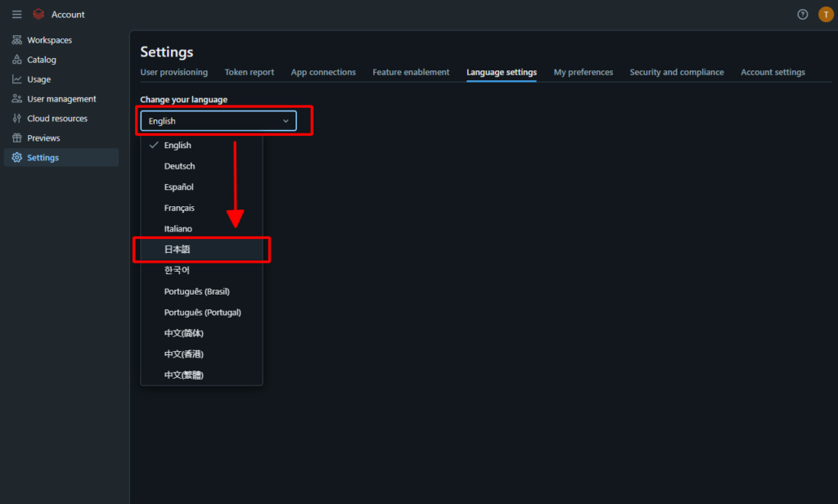Open the Security and compliance tab
838x504 pixels.
pyautogui.click(x=677, y=72)
